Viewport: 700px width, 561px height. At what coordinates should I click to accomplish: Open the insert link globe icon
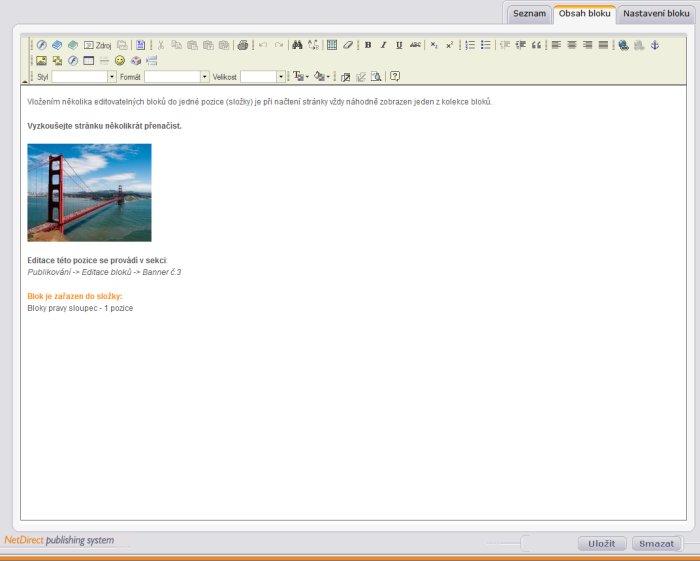click(x=624, y=45)
